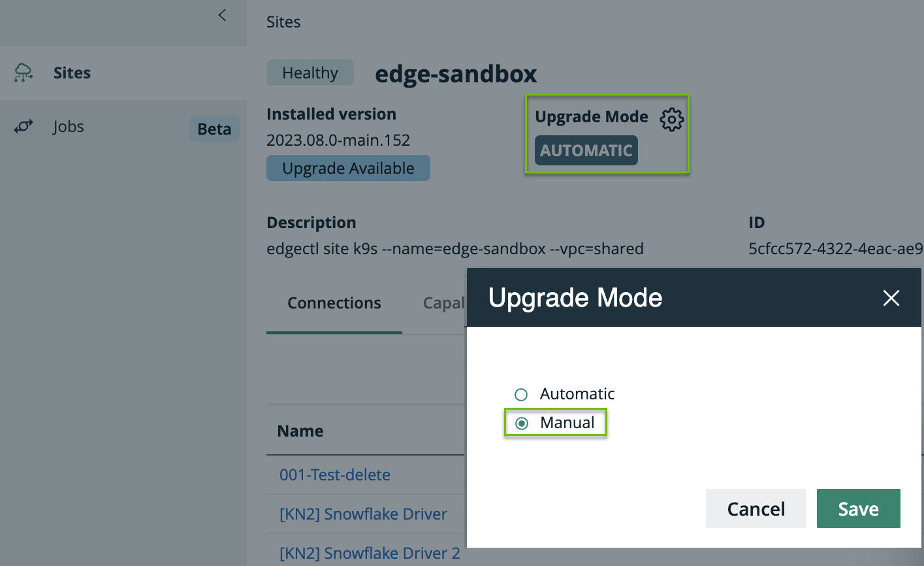
Task: Open the [KN2] Snowflake Driver 2 link
Action: tap(370, 553)
